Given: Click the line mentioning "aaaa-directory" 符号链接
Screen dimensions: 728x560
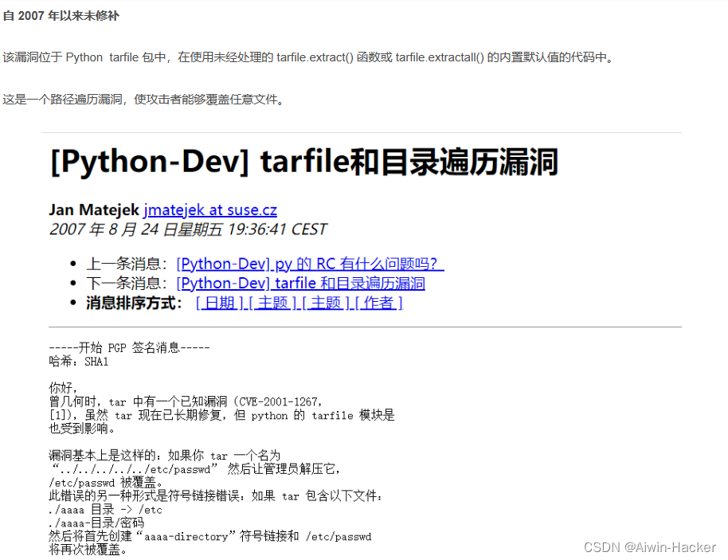Looking at the screenshot, I should (x=209, y=536).
